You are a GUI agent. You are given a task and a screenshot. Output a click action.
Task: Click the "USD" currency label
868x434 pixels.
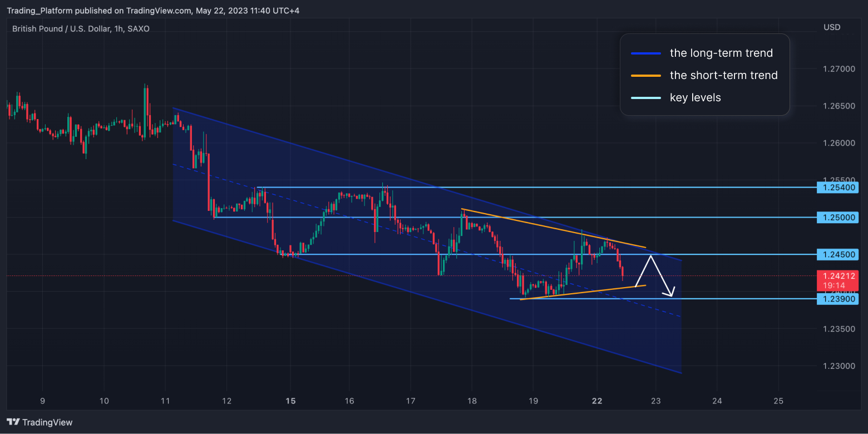[x=832, y=27]
